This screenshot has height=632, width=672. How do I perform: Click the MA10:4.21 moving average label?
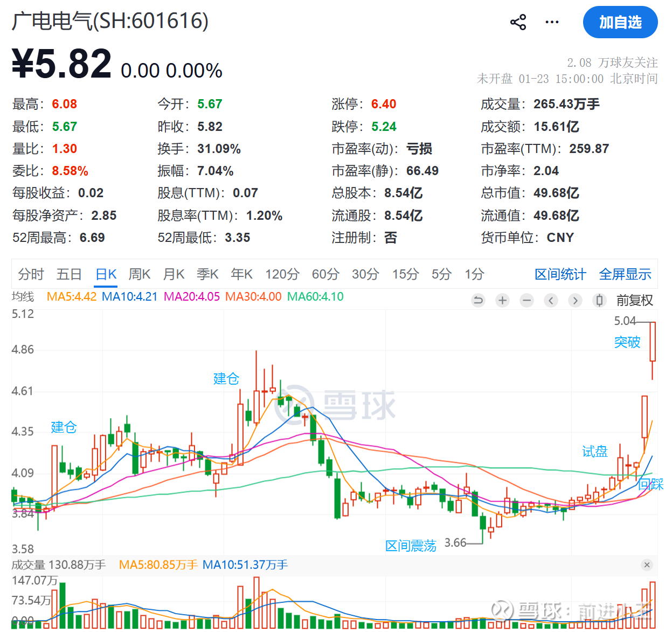tap(130, 297)
